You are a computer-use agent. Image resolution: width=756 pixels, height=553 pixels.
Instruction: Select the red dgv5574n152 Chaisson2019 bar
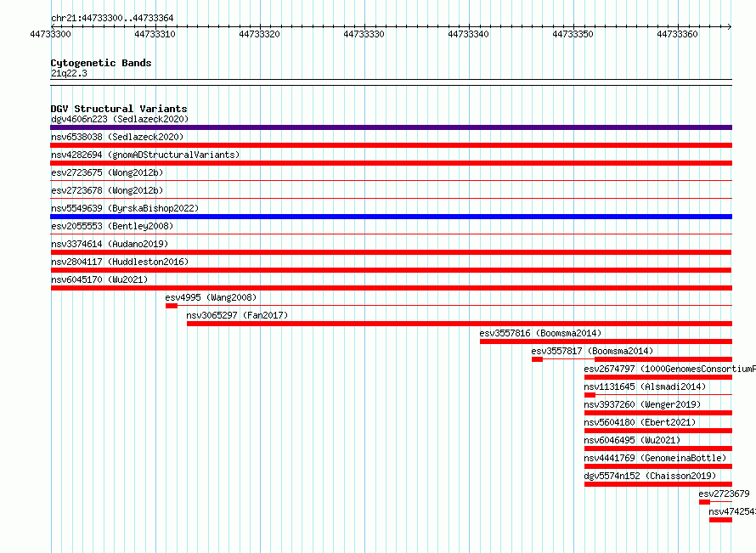(x=658, y=484)
